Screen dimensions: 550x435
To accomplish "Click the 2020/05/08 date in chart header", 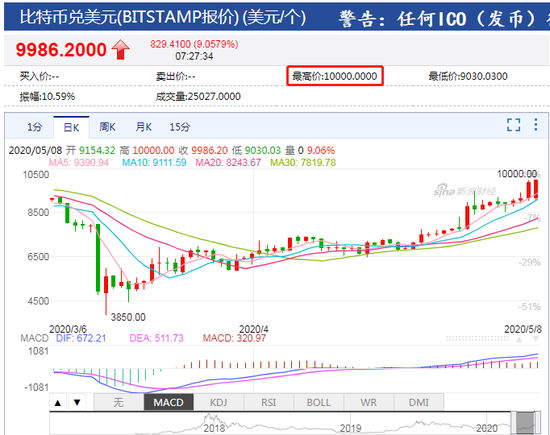I will coord(35,150).
